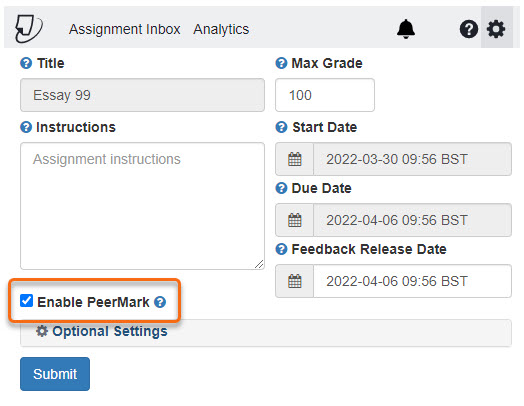
Task: Expand the Optional Settings section
Action: coord(266,332)
